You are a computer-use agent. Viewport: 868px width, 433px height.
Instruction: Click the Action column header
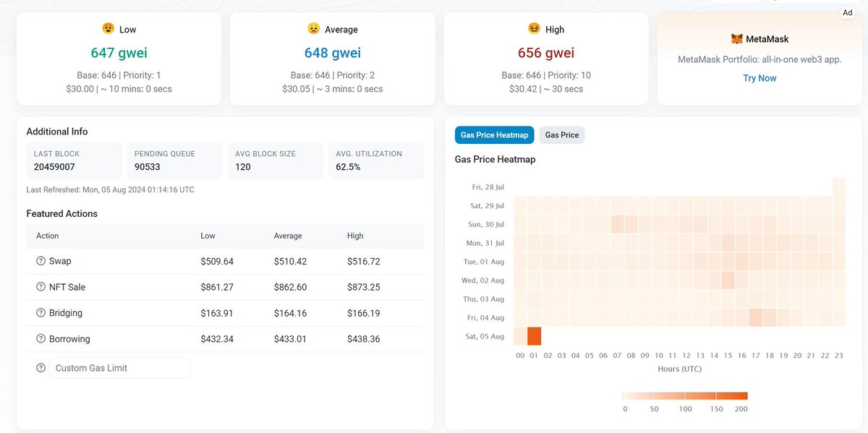47,236
